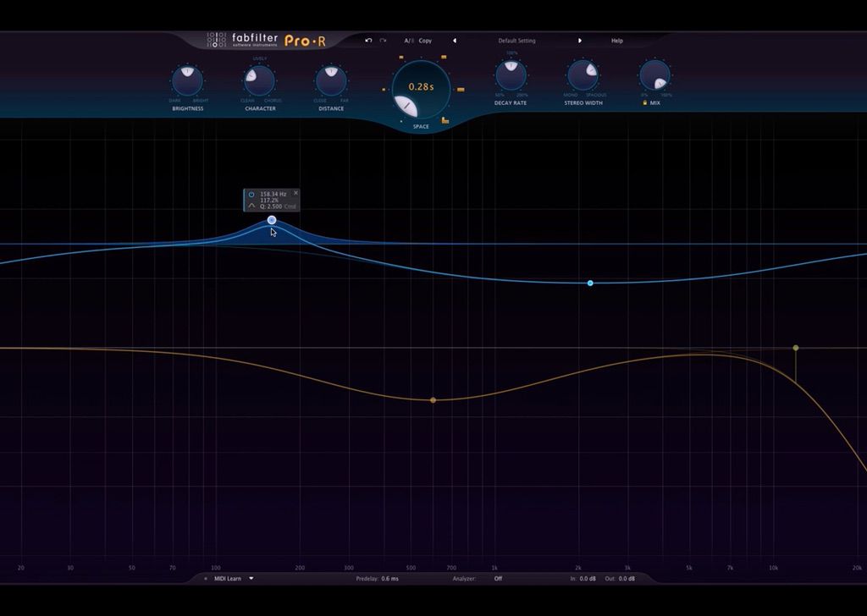Select the smallest room marker left of Space knob
Viewport: 867px width, 616px height.
click(x=384, y=90)
